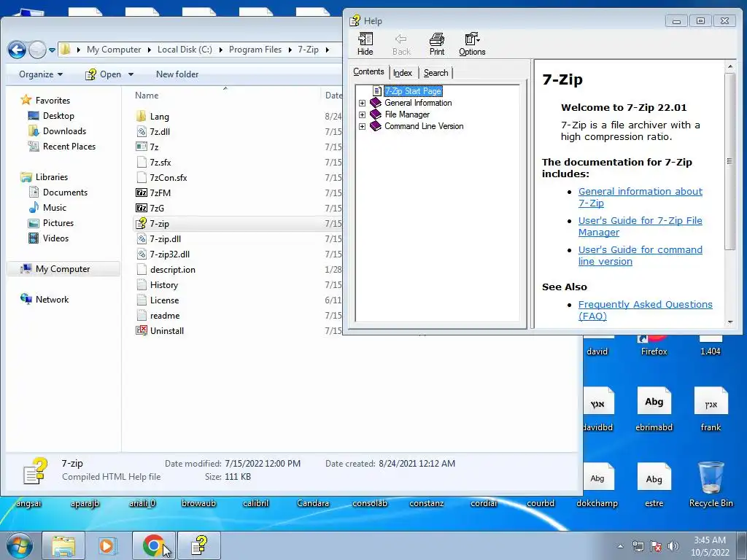
Task: Expand breadcrumb arrow after Program Files
Action: tap(290, 50)
